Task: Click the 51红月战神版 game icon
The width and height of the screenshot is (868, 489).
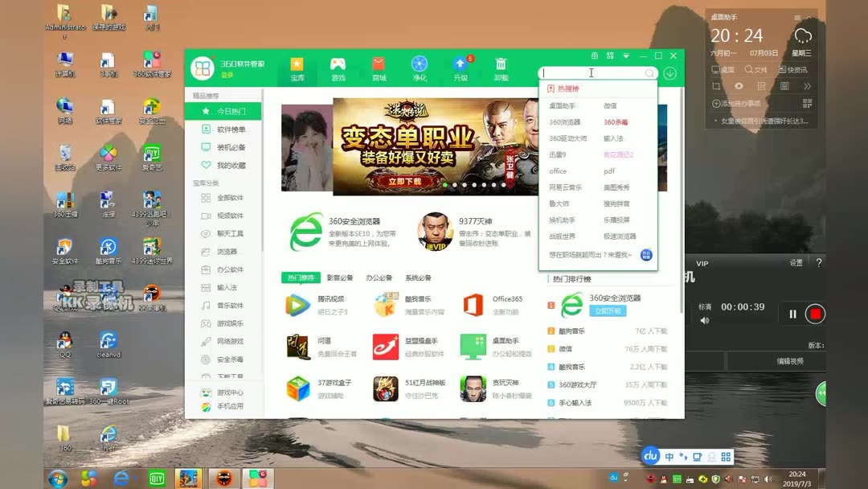Action: (x=386, y=388)
